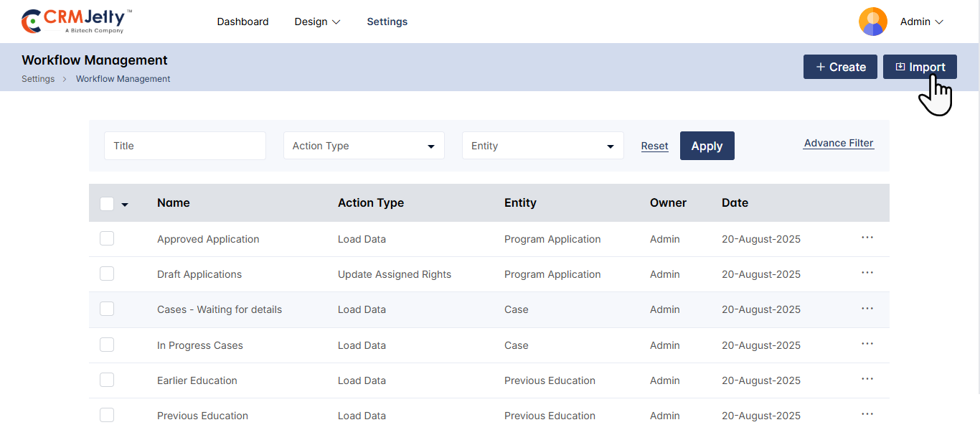Open ellipsis menu for Previous Education row
980x430 pixels.
(x=867, y=414)
